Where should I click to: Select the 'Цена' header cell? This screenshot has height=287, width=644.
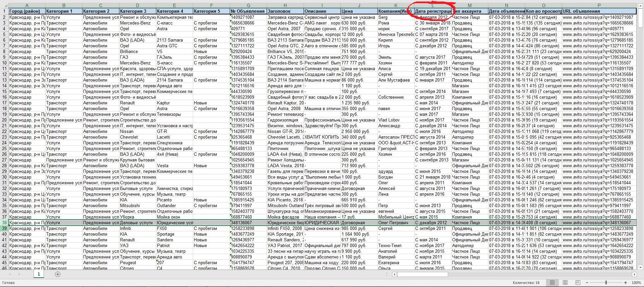click(x=359, y=11)
